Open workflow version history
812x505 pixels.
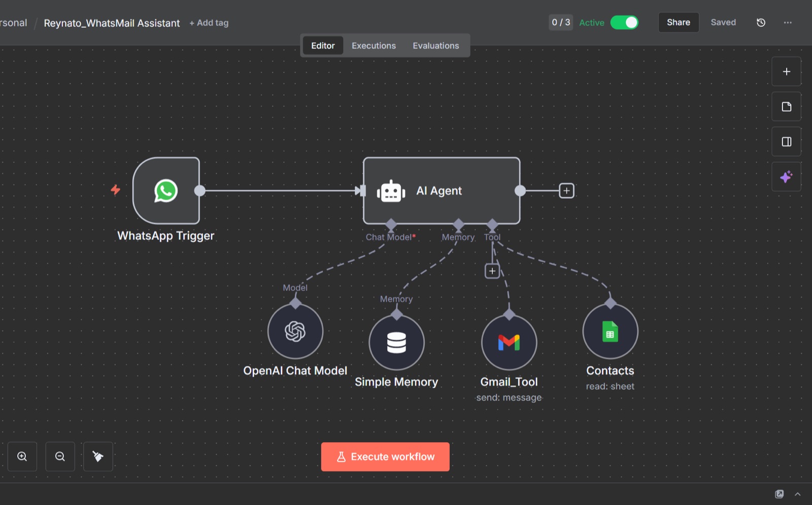tap(761, 22)
